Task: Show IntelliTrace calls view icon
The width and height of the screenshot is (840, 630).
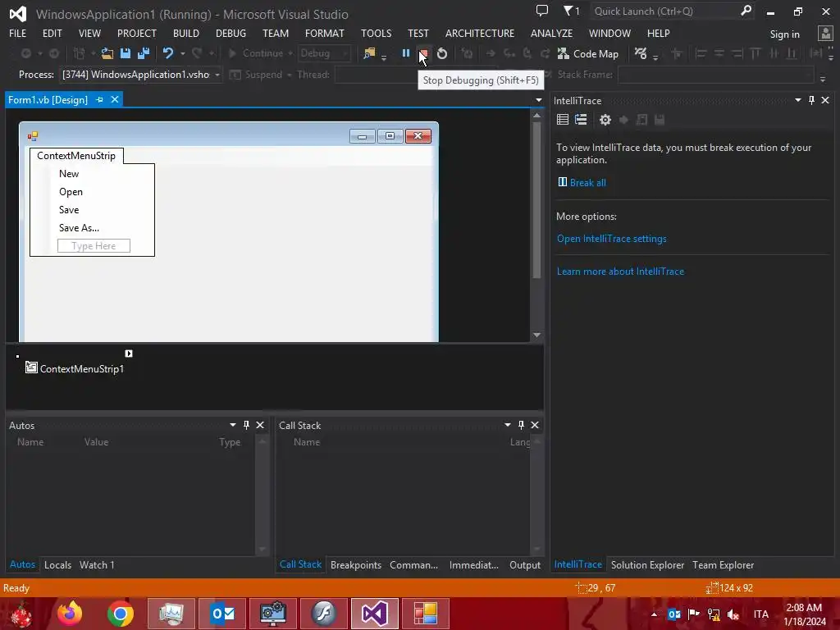Action: 581,120
